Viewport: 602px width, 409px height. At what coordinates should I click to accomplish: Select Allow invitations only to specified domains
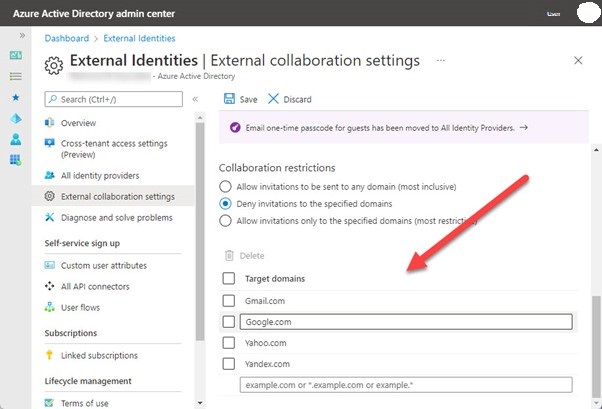point(225,221)
